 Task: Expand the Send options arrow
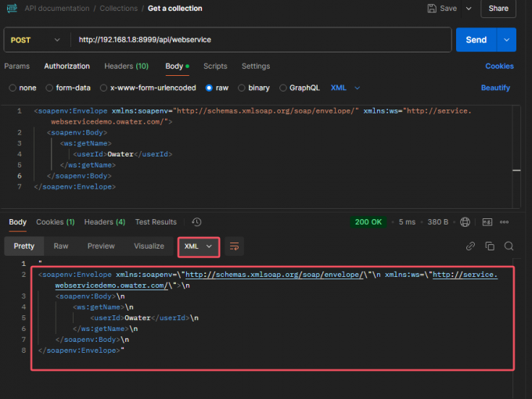tap(506, 40)
